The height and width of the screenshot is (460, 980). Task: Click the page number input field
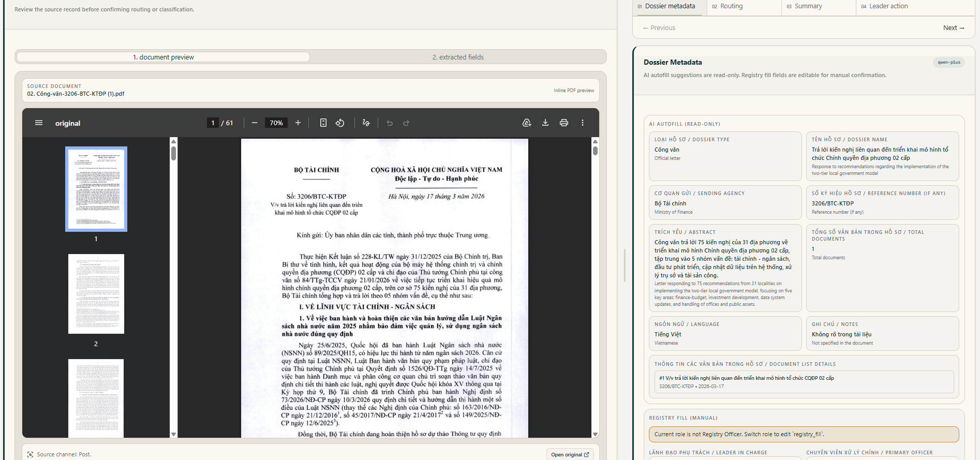pos(213,123)
